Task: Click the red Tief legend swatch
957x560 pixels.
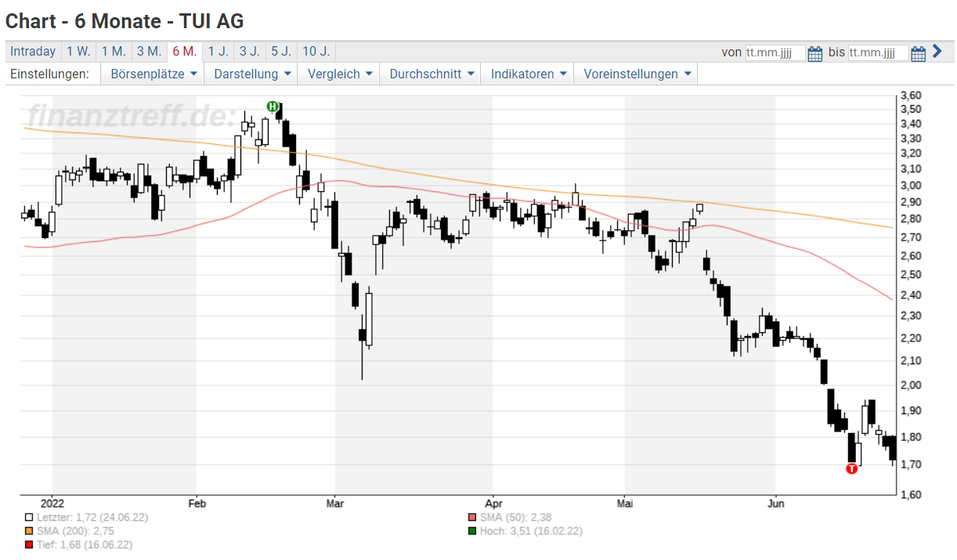Action: pyautogui.click(x=29, y=544)
